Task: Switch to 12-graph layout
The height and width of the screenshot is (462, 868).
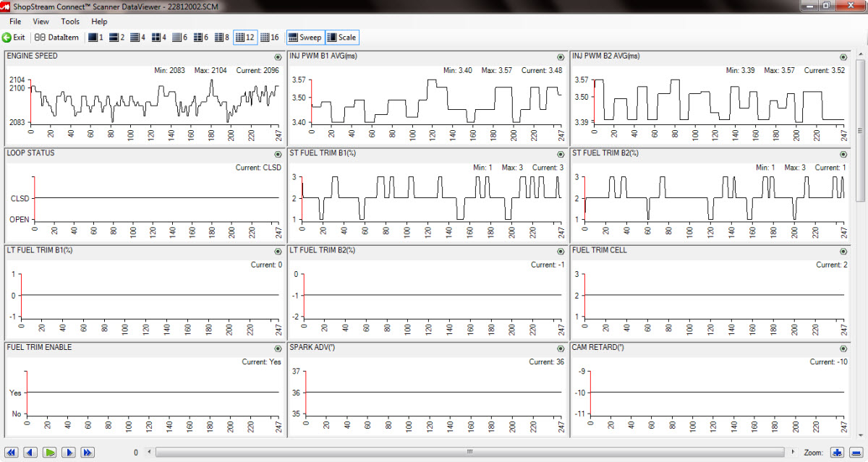Action: tap(245, 37)
